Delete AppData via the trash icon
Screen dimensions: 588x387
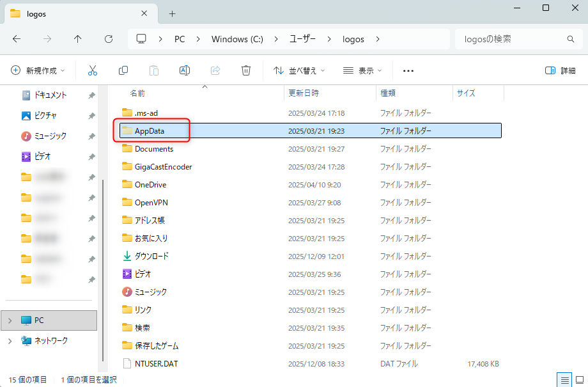point(246,70)
